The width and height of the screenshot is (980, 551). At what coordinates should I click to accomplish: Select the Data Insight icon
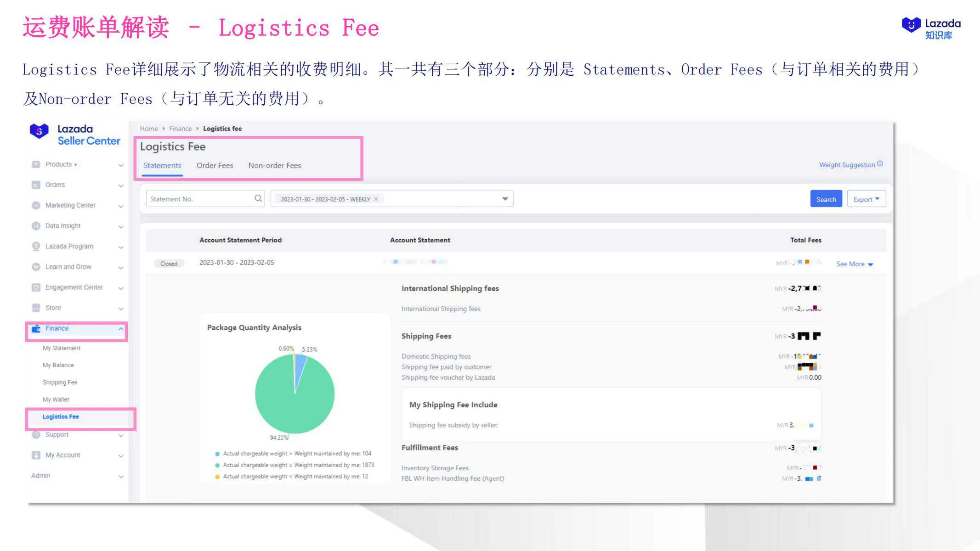(x=36, y=226)
